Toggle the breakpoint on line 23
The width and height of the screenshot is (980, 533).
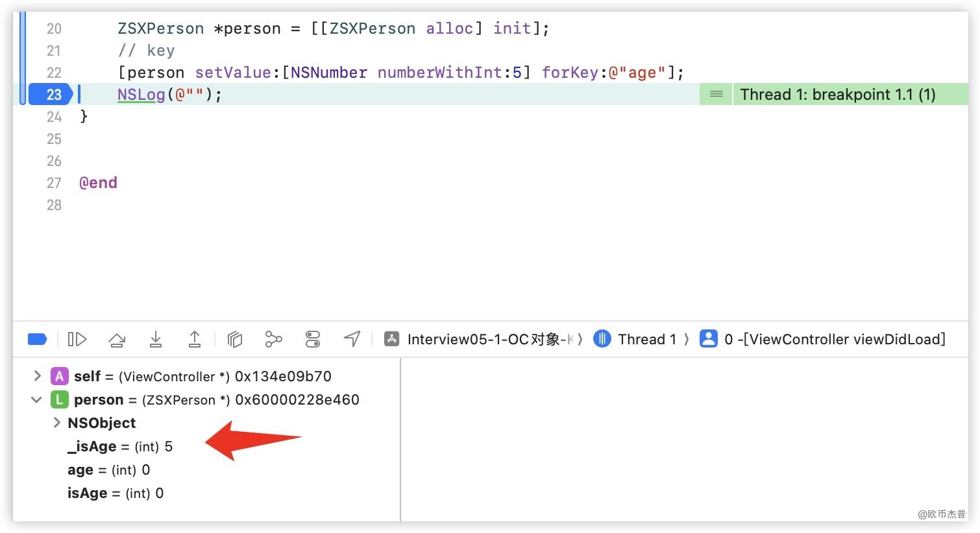point(51,95)
